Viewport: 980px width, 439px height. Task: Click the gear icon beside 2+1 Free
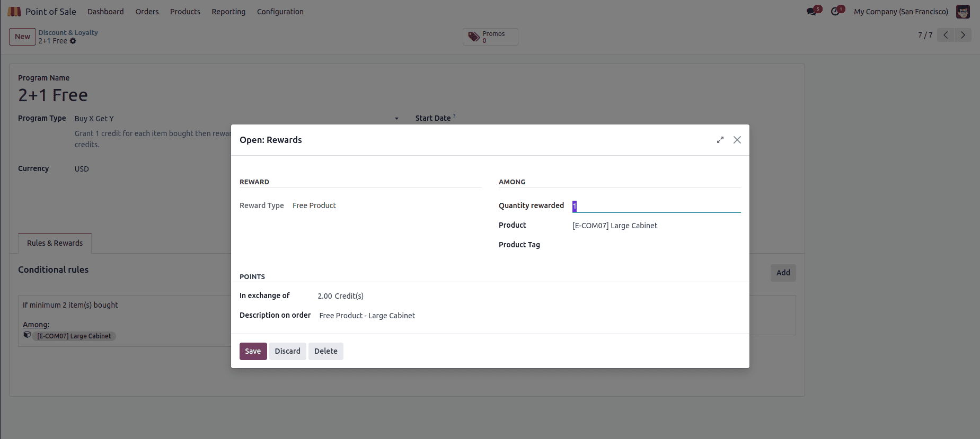point(73,41)
